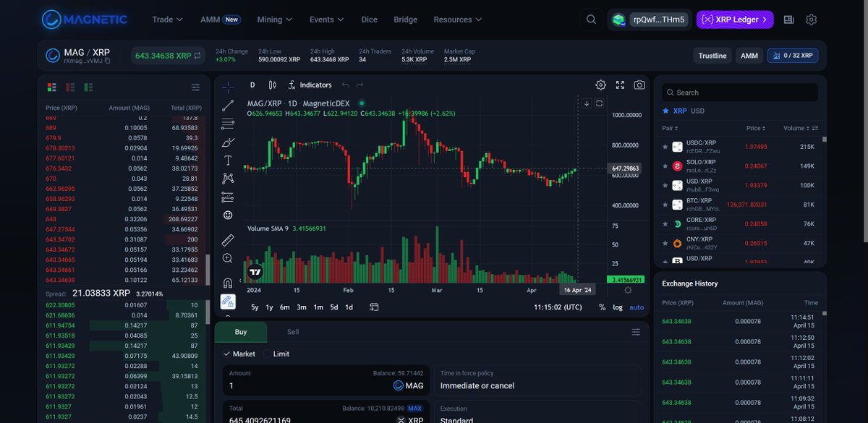The height and width of the screenshot is (423, 868).
Task: Open the emoji icons tool
Action: click(x=228, y=215)
